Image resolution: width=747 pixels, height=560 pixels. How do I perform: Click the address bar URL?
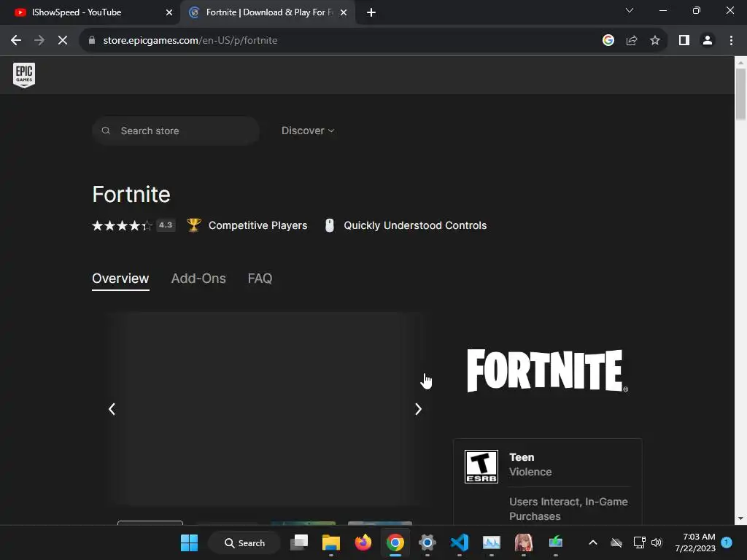190,41
